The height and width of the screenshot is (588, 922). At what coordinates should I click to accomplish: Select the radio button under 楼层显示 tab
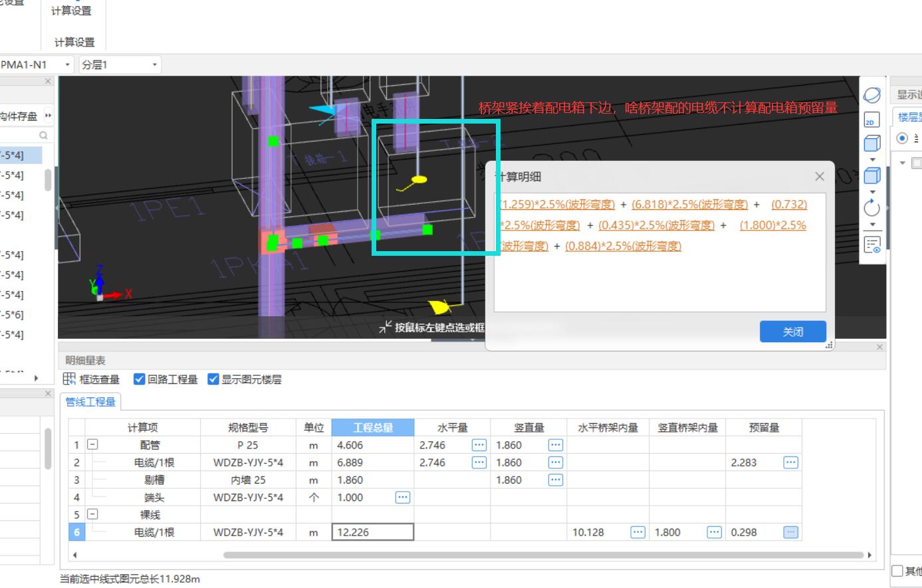(x=902, y=138)
